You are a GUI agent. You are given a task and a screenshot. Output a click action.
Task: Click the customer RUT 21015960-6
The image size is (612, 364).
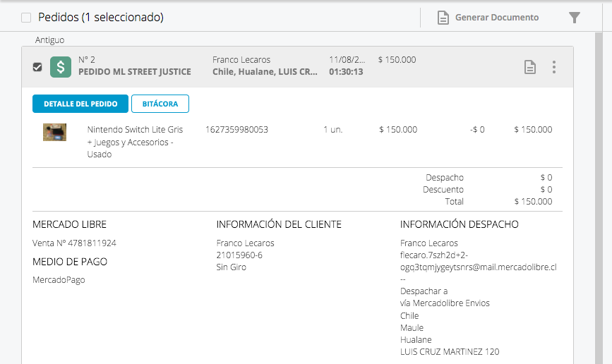pos(239,255)
